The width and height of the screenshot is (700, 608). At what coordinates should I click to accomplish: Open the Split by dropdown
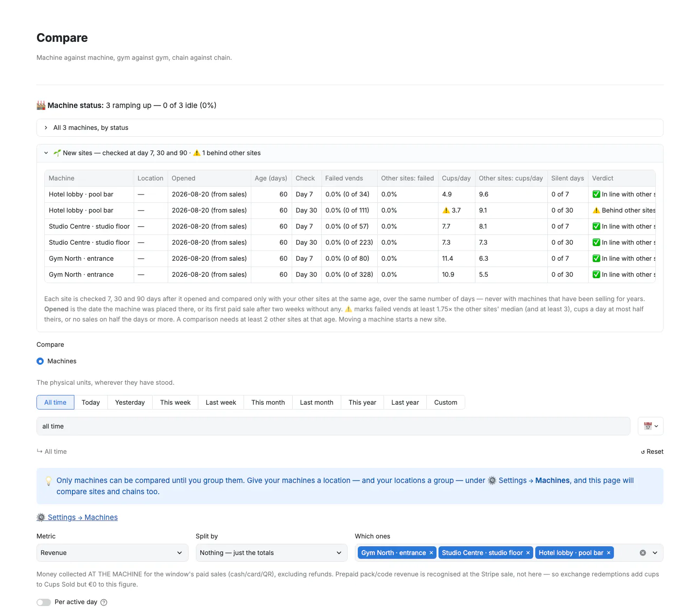271,553
